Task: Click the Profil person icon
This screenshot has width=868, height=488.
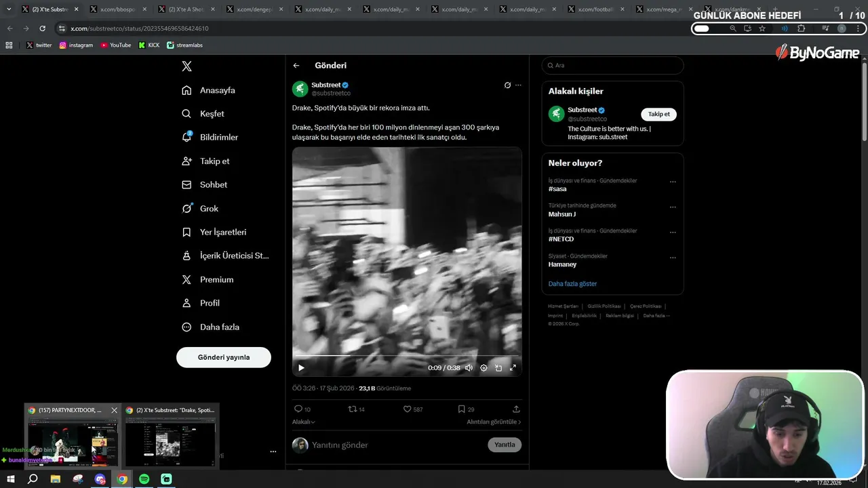Action: [186, 303]
